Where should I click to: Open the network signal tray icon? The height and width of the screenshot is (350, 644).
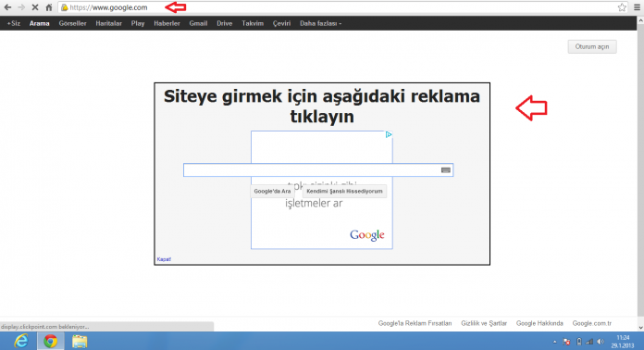point(589,342)
